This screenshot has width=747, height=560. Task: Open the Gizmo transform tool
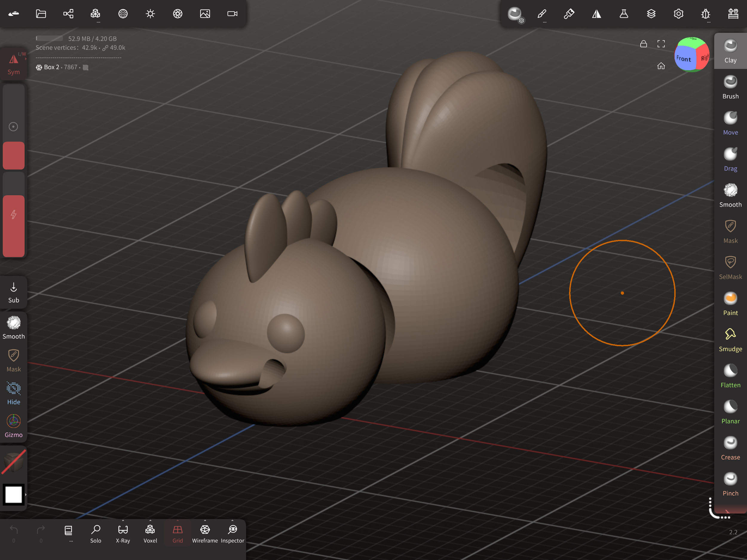tap(13, 426)
